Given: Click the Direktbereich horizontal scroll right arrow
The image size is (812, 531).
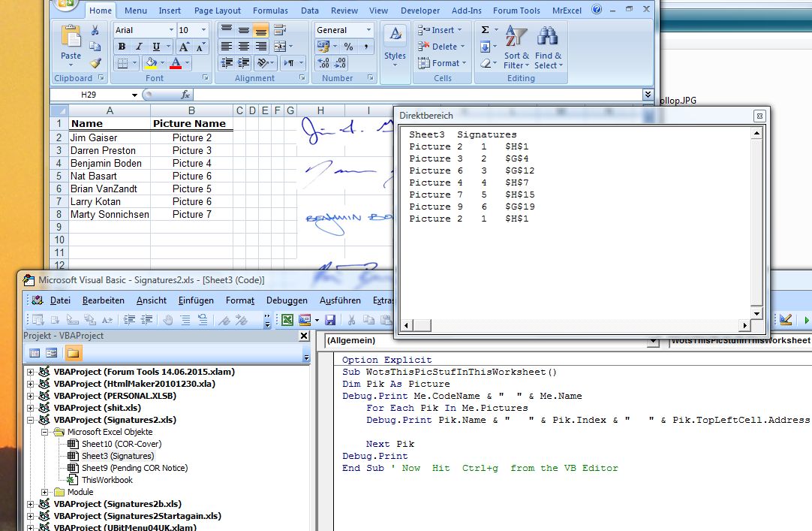Looking at the screenshot, I should pos(744,326).
